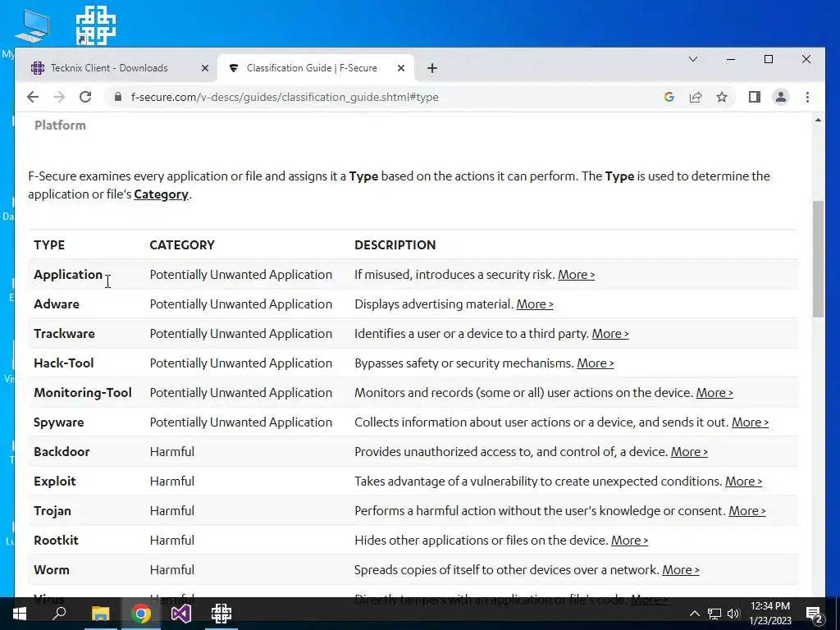Click the page vertical scrollbar thumb
The width and height of the screenshot is (840, 630).
[x=818, y=259]
